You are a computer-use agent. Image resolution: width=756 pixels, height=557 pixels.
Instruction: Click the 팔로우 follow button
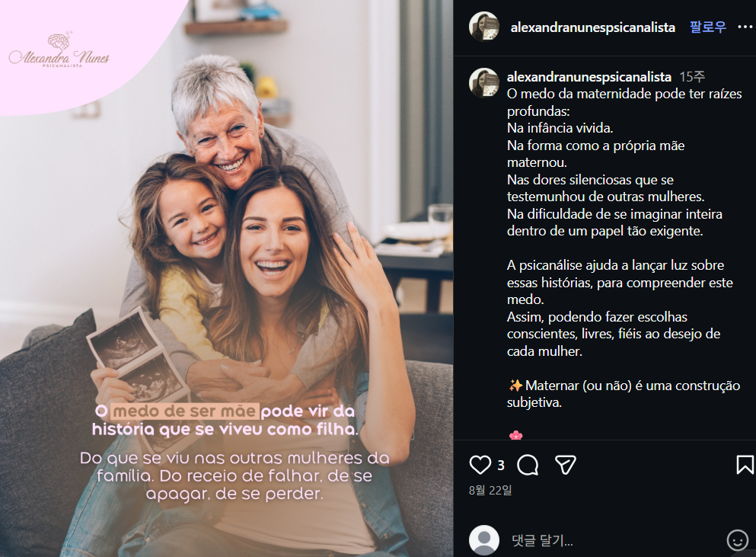tap(707, 27)
